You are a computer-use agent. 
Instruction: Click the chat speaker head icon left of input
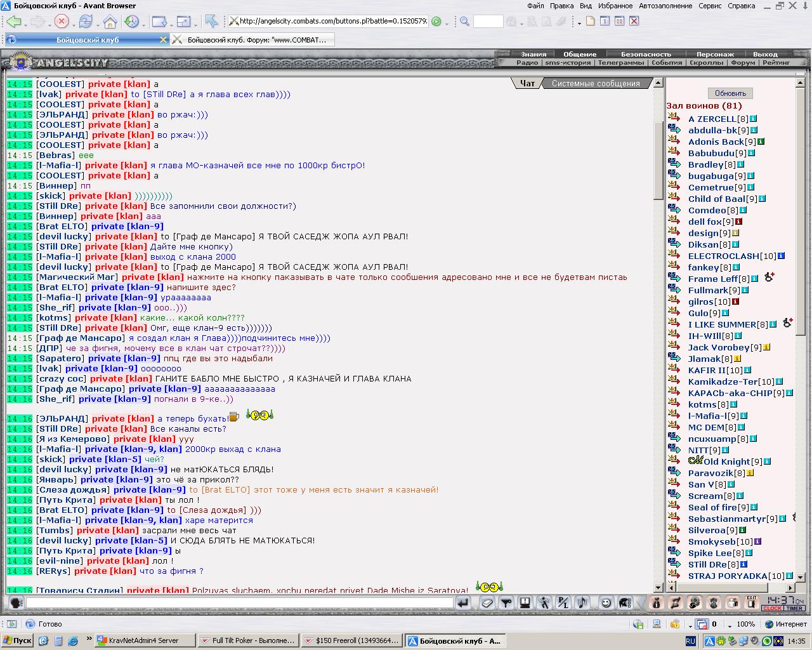(16, 603)
